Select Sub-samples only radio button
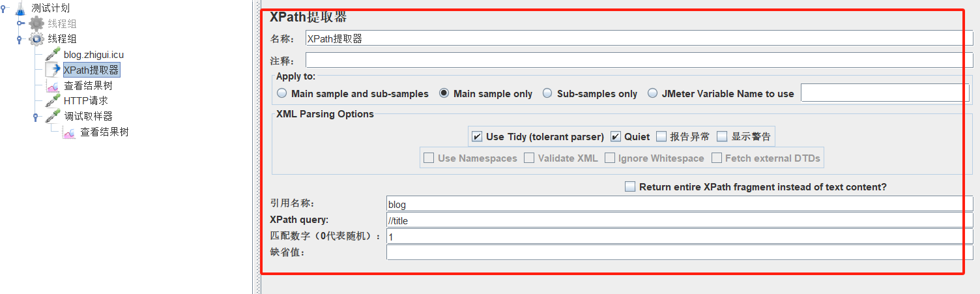Image resolution: width=980 pixels, height=294 pixels. (x=547, y=93)
